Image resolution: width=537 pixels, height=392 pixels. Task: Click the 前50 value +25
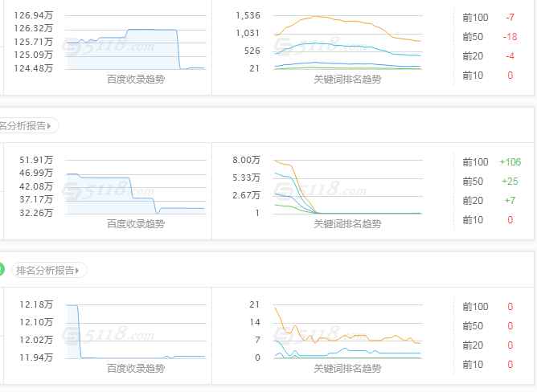click(510, 182)
